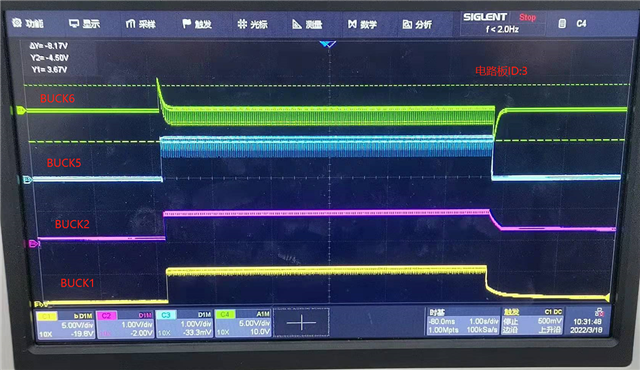Open the 光标 (Cursors) menu
640x370 pixels.
click(x=253, y=24)
